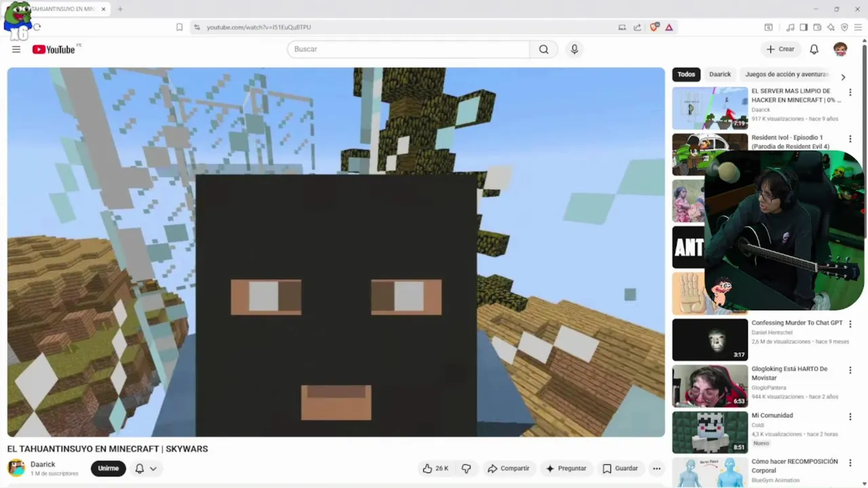This screenshot has width=868, height=488.
Task: Like the video with 26 K likes
Action: click(435, 468)
